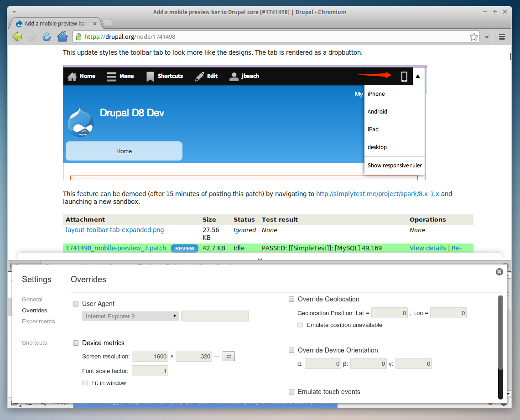Image resolution: width=520 pixels, height=420 pixels.
Task: Open Shortcuts in Settings sidebar
Action: point(35,343)
